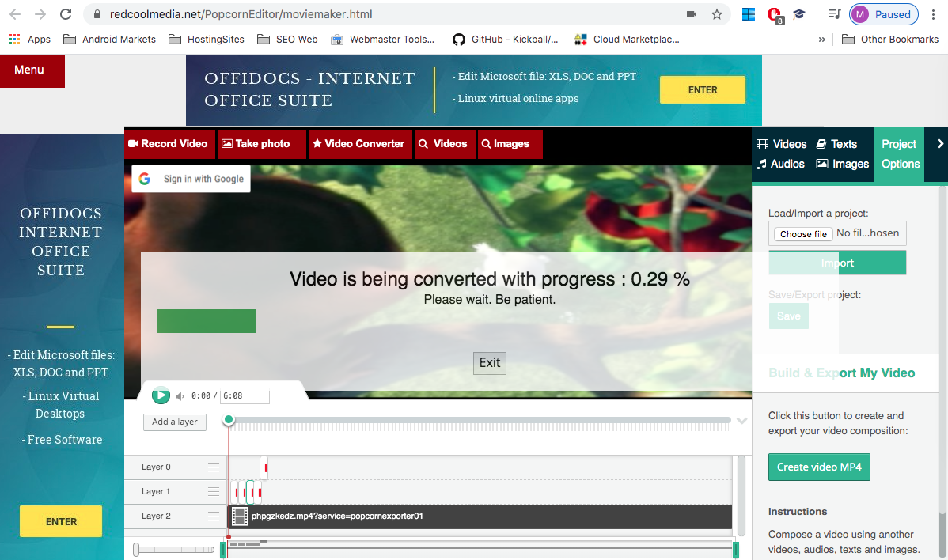The width and height of the screenshot is (948, 560).
Task: Switch to the Project Options tab
Action: pyautogui.click(x=900, y=154)
